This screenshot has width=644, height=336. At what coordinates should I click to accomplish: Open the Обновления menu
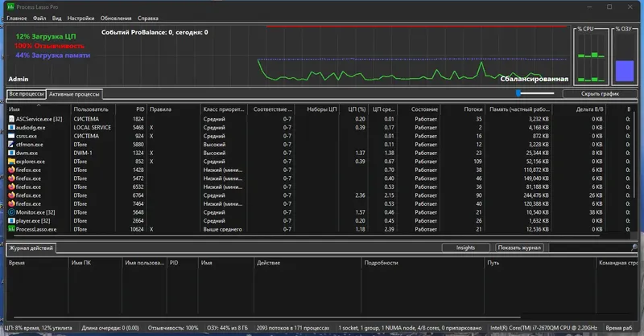116,18
